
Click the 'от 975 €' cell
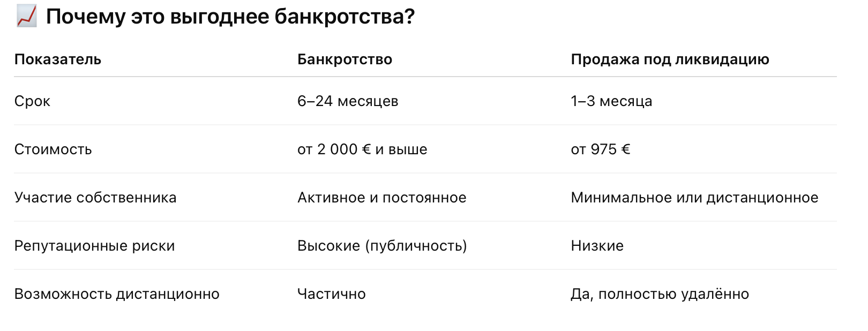click(x=601, y=149)
